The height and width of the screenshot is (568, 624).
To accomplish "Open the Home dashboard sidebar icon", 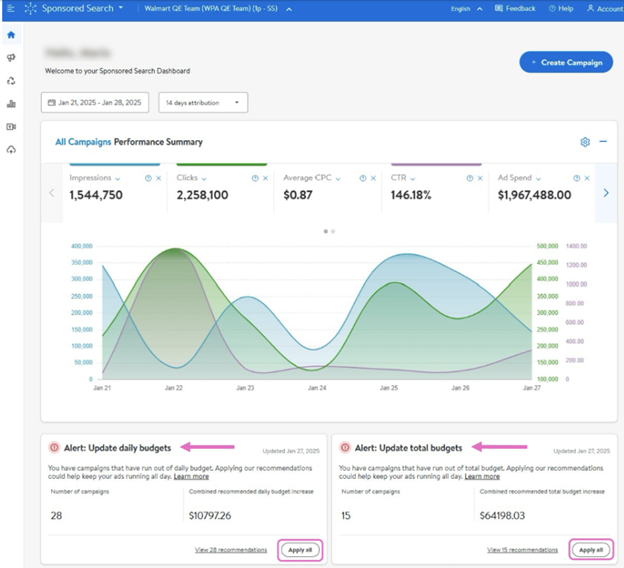I will (11, 35).
